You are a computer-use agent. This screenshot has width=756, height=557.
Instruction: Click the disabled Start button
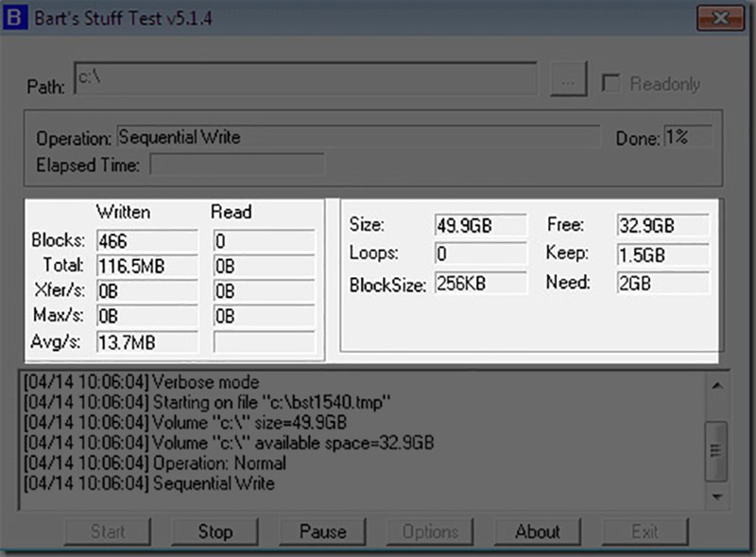[108, 531]
